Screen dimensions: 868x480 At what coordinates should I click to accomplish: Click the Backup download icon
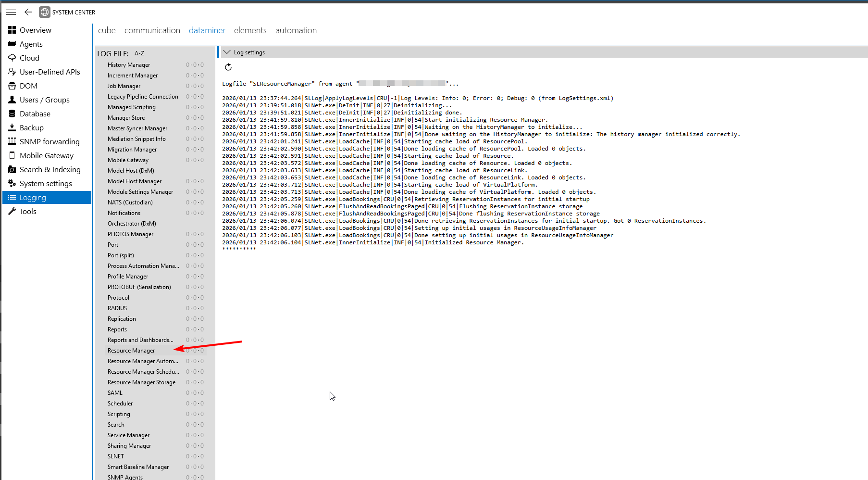tap(12, 127)
